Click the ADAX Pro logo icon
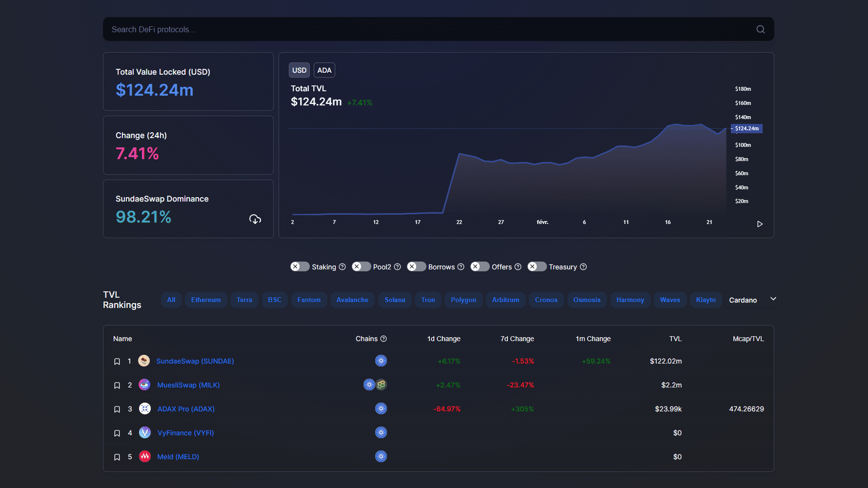Viewport: 868px width, 488px height. (x=145, y=408)
